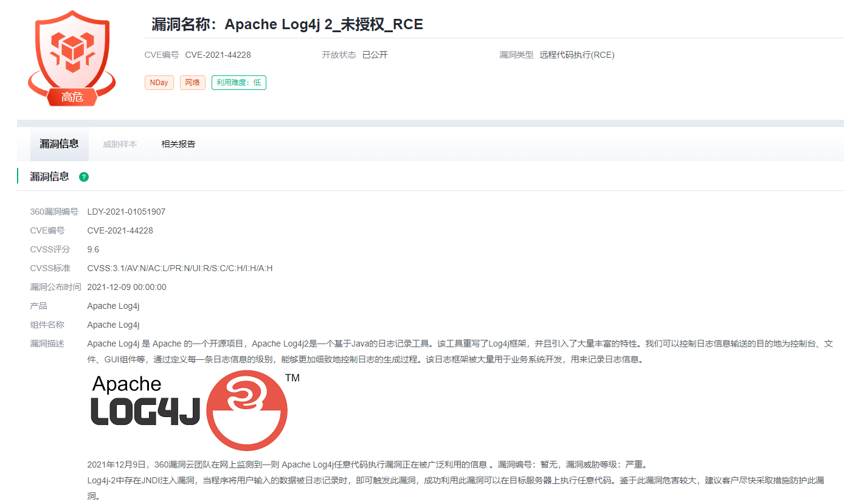This screenshot has height=504, width=861.
Task: Click the CVSS标准 field label
Action: click(50, 268)
